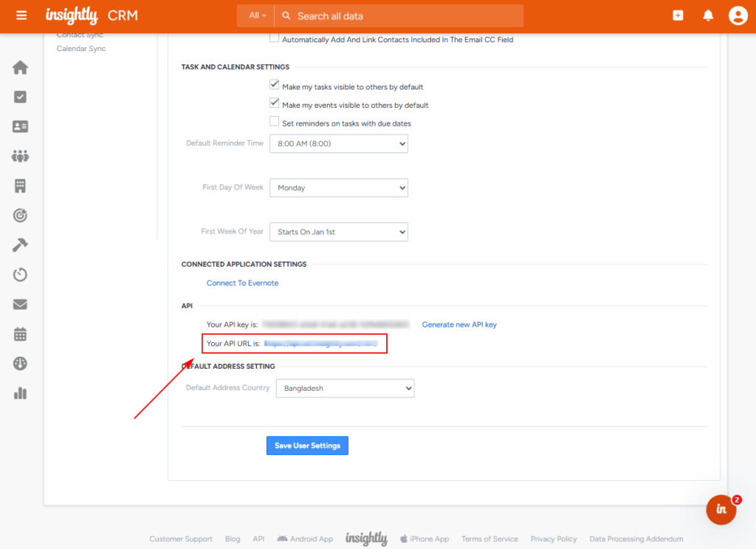Screen dimensions: 756x549
Task: Click the notifications bell icon
Action: pos(708,16)
